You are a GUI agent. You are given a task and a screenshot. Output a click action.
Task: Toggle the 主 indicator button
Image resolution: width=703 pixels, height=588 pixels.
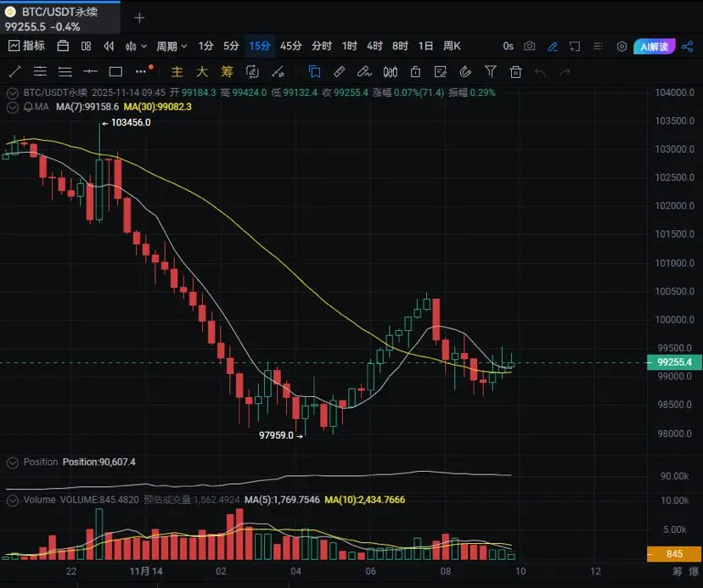coord(177,72)
